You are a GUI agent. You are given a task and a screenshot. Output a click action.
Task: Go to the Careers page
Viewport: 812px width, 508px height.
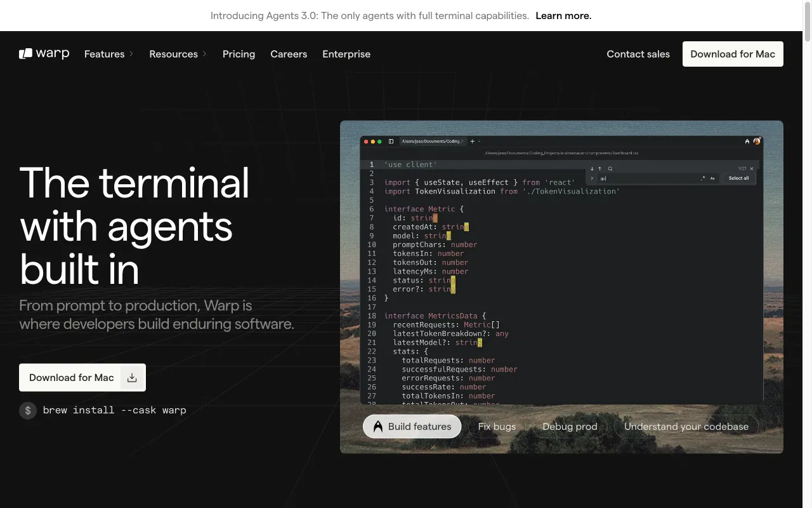click(289, 54)
